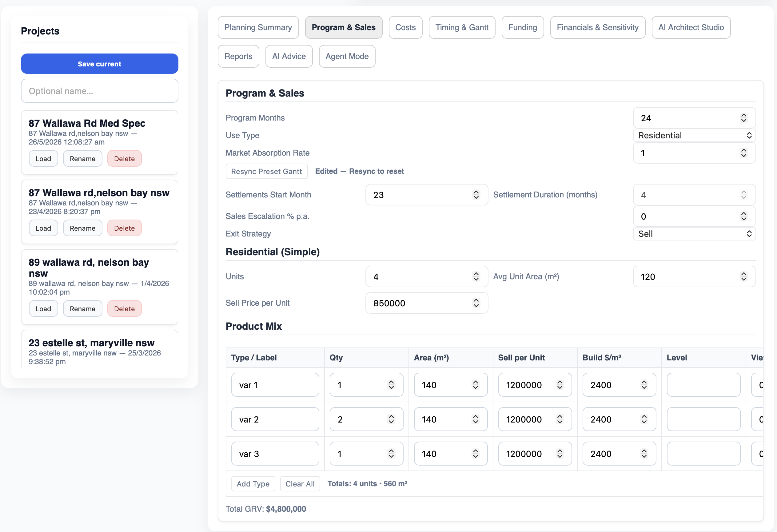Delete the 87 Wallawa Rd Med Spec project

tap(124, 158)
